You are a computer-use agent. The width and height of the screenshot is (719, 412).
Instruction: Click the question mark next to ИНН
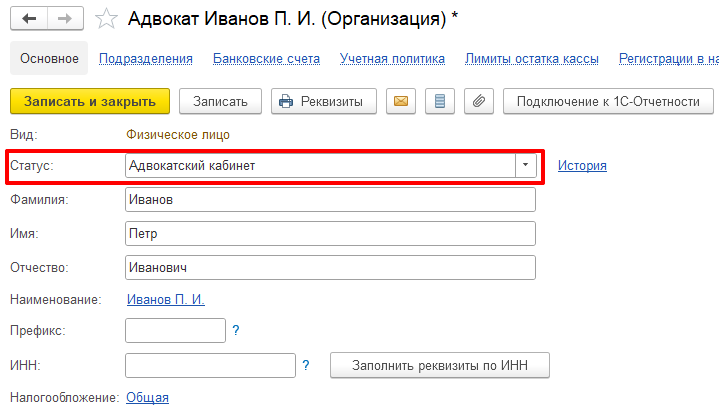306,365
